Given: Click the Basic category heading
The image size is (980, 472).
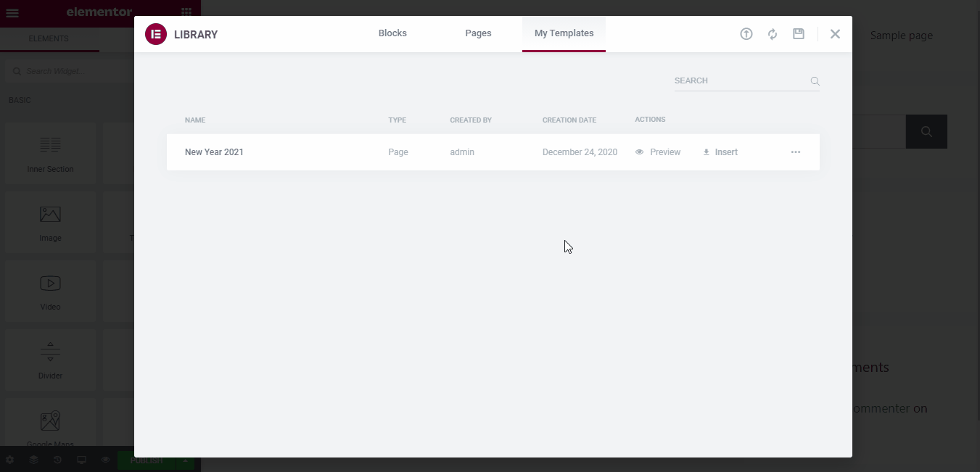Looking at the screenshot, I should click(20, 100).
